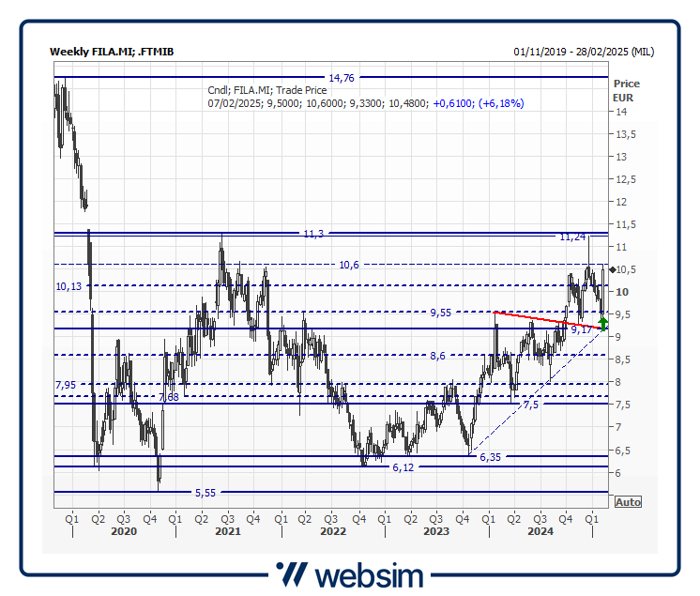Click the 6,35 low label
Image resolution: width=700 pixels, height=596 pixels.
(x=490, y=457)
